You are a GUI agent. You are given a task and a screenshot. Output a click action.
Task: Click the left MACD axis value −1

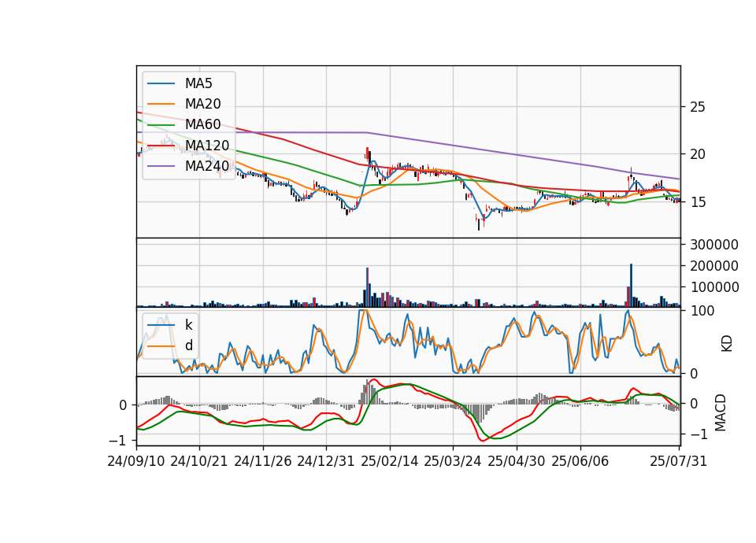click(x=117, y=441)
